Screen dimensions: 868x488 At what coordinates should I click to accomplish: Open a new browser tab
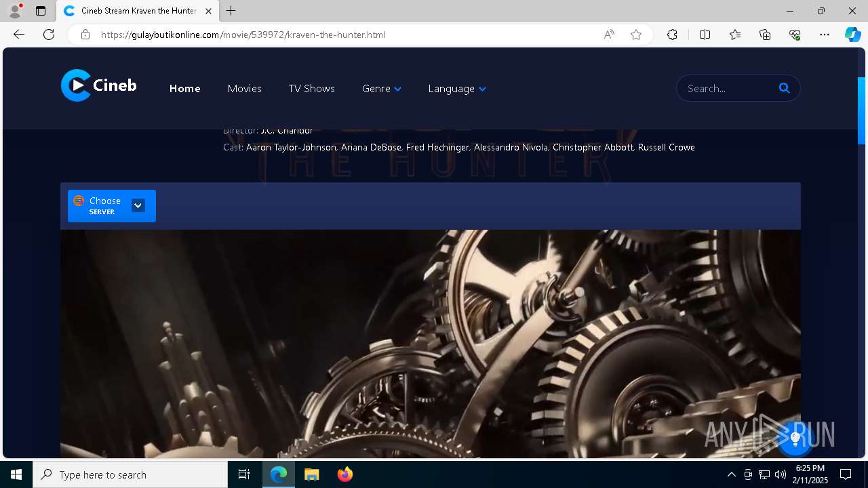[x=231, y=11]
